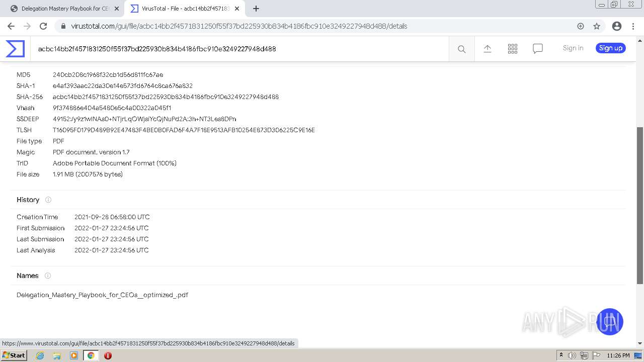Open a new tab with plus button
This screenshot has width=644, height=362.
[x=256, y=9]
